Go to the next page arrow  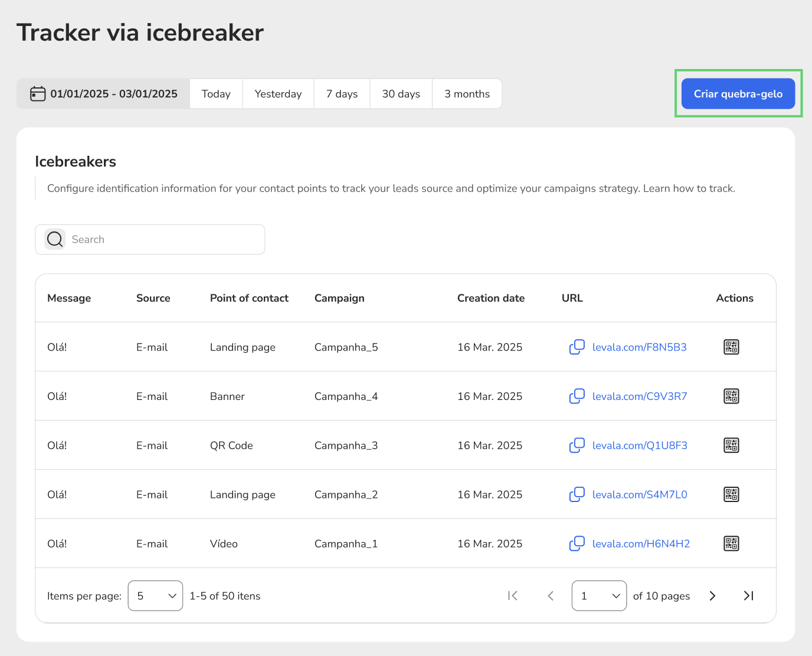pyautogui.click(x=712, y=596)
